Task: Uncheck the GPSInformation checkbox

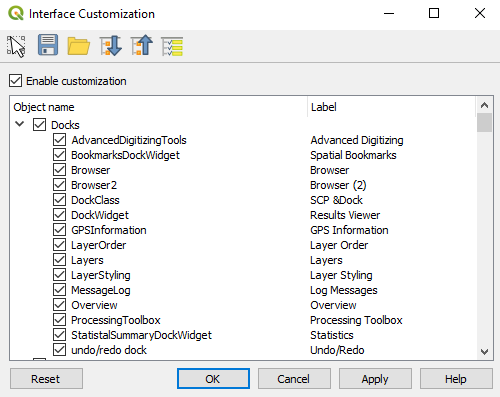Action: click(x=59, y=230)
